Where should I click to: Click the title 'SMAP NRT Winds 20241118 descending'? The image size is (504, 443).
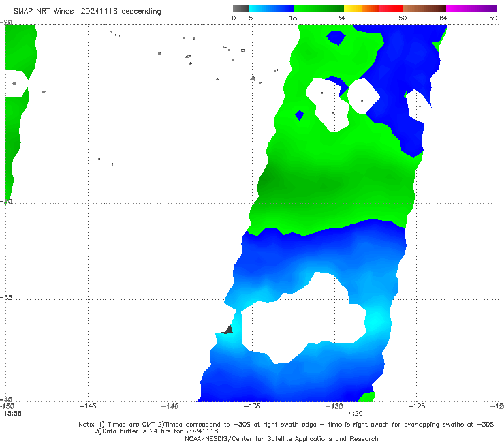87,11
